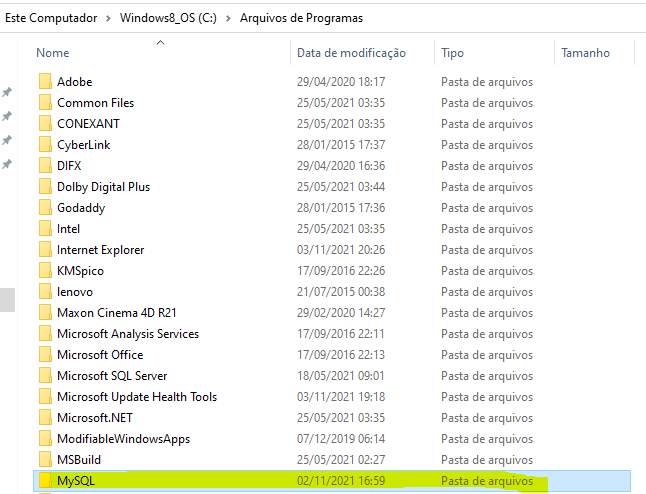The width and height of the screenshot is (646, 494).
Task: Select the Internet Explorer folder icon
Action: point(45,250)
